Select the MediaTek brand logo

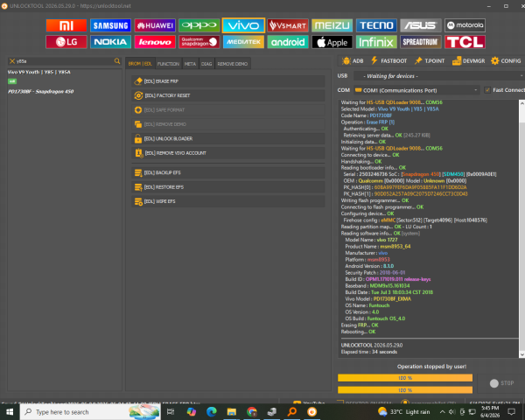click(243, 42)
